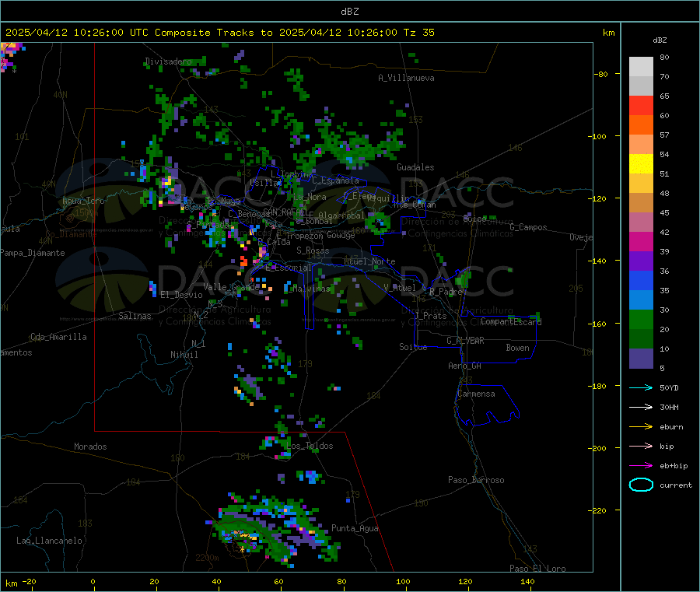This screenshot has height=592, width=700.
Task: Click the Lag.Llancanelo place label
Action: 50,541
